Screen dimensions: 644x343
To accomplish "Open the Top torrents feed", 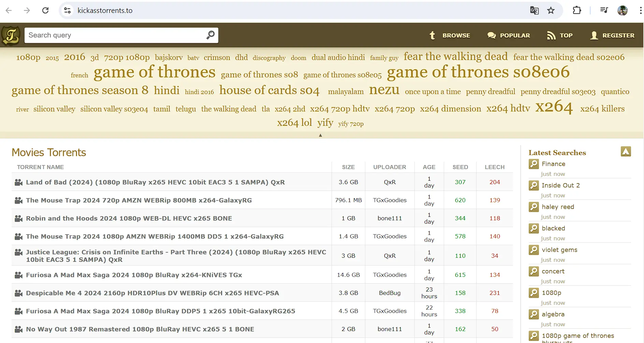I will [560, 35].
